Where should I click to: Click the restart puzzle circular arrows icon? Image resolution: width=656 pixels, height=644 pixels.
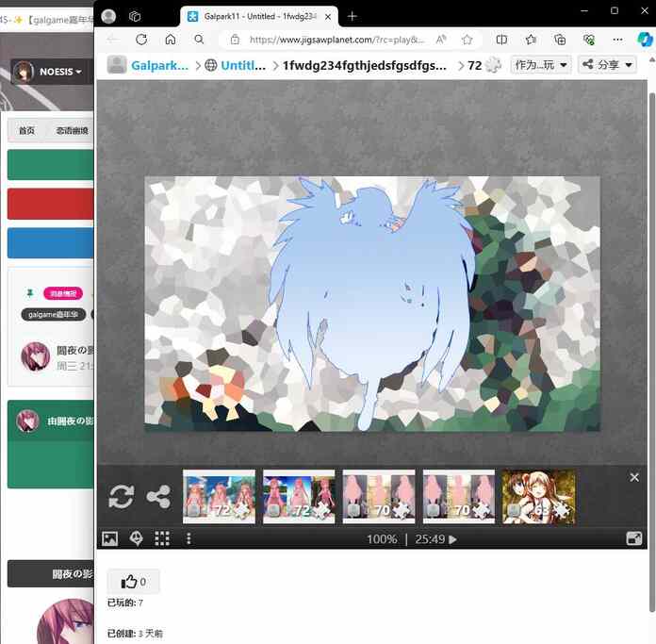122,496
